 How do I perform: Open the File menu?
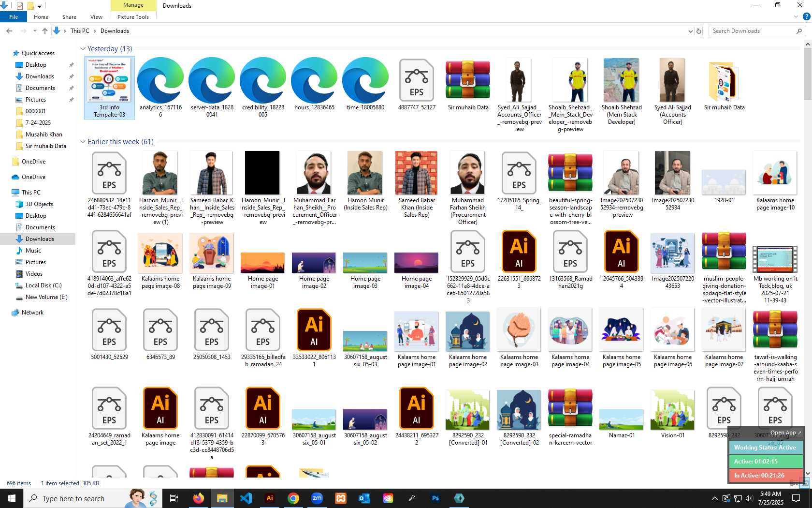(14, 17)
